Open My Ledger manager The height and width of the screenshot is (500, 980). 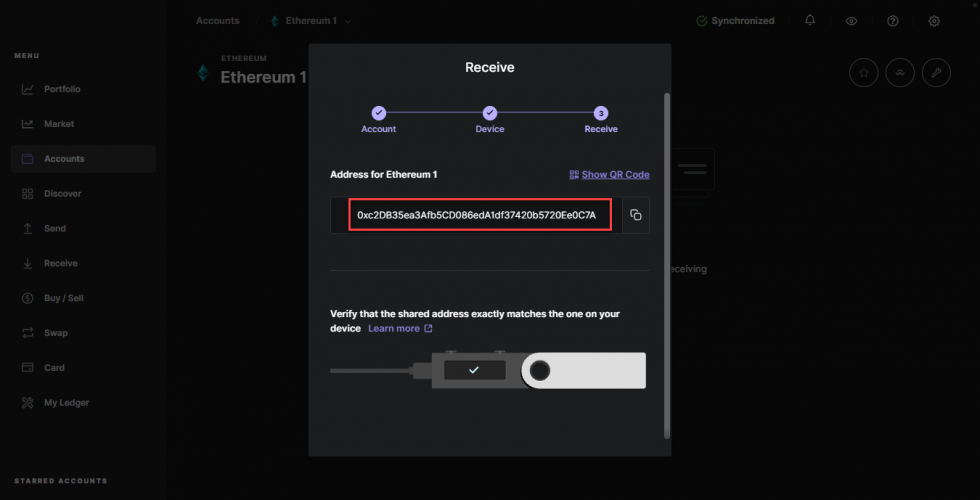(x=66, y=402)
